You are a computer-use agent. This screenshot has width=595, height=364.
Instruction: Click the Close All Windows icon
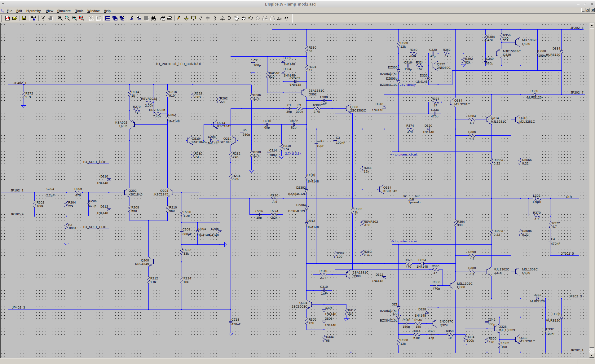[x=122, y=18]
